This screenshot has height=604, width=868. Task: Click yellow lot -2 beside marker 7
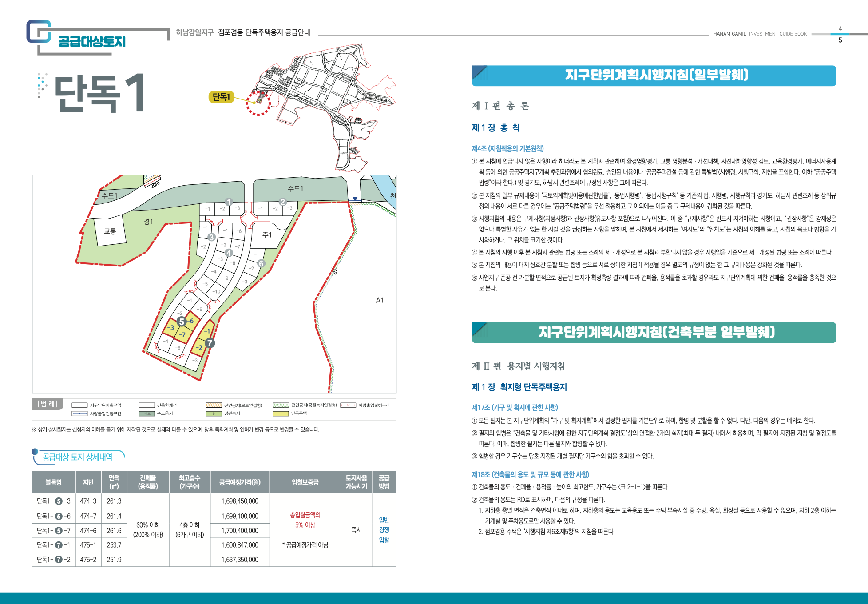point(198,347)
